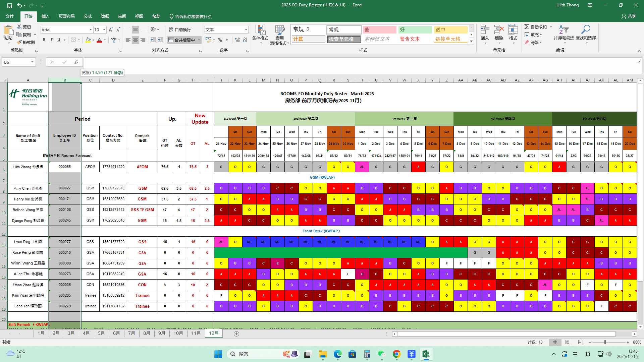Add a new sheet with the plus icon
Image resolution: width=644 pixels, height=362 pixels.
tap(236, 334)
